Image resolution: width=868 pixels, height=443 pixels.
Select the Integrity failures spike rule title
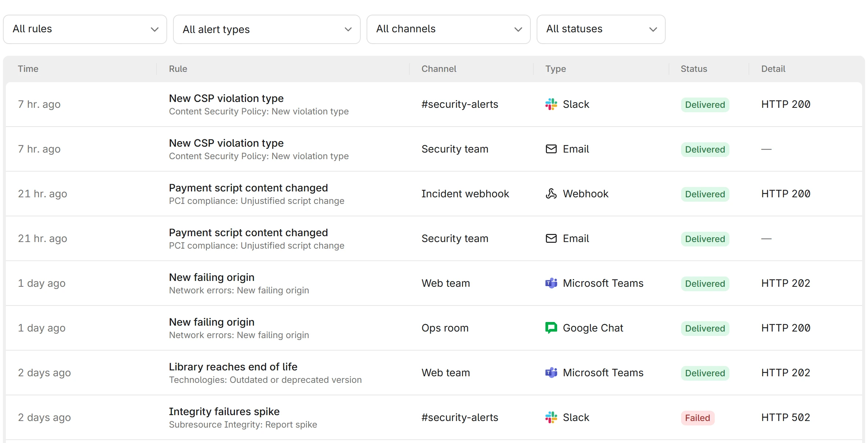pos(224,411)
